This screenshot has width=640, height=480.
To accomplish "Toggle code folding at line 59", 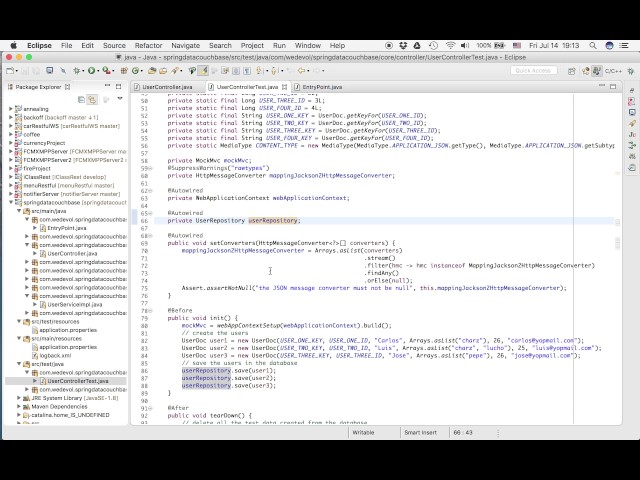I will click(x=151, y=168).
